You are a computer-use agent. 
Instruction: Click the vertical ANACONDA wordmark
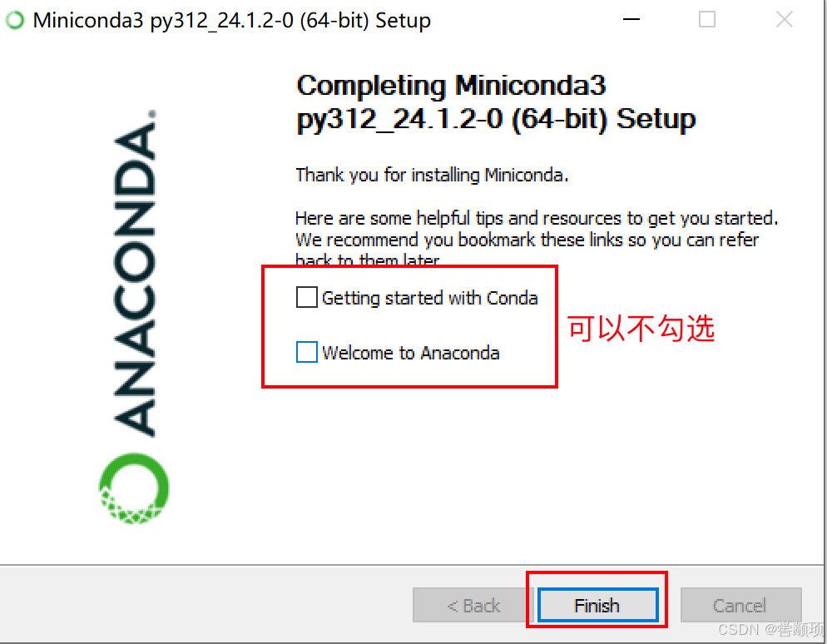pos(135,273)
